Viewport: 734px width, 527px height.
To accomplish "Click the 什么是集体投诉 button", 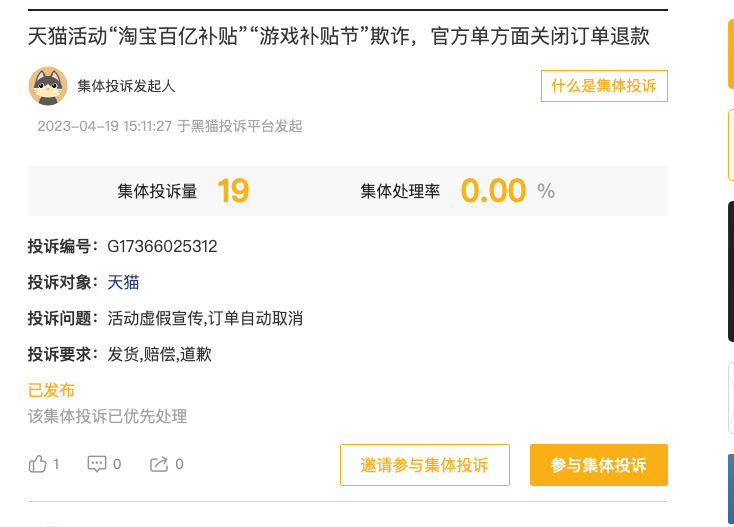I will click(x=604, y=86).
